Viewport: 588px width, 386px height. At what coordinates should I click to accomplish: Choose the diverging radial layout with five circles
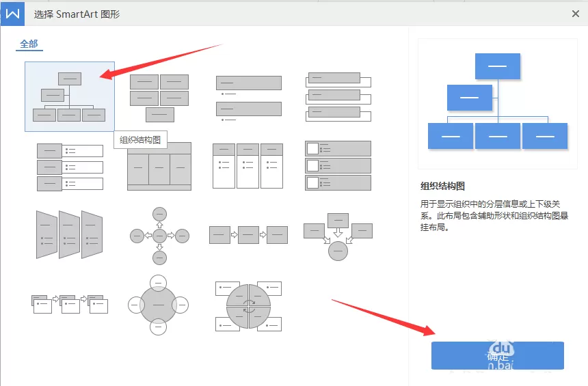tap(159, 236)
